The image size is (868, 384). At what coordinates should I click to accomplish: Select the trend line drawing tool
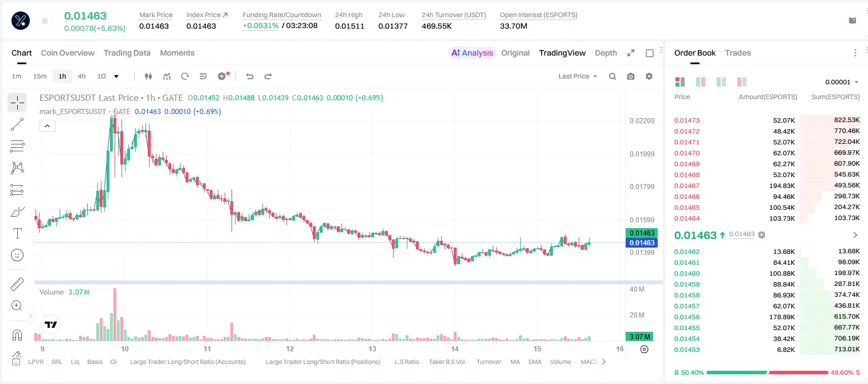click(17, 124)
